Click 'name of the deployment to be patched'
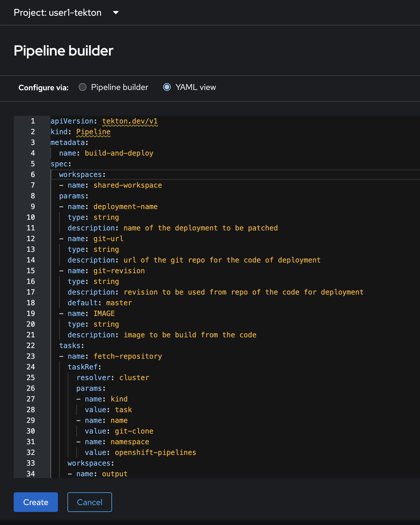Viewport: 420px width, 525px height. tap(201, 228)
